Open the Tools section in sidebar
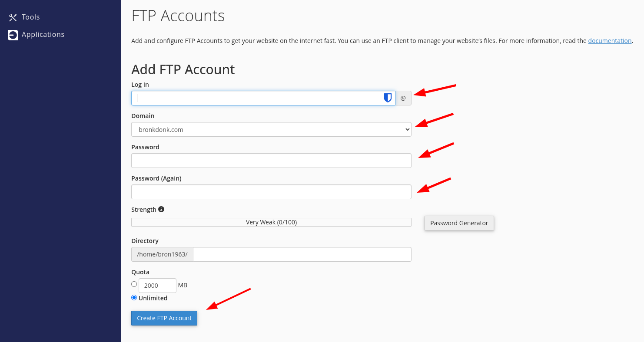The image size is (644, 342). (x=30, y=17)
